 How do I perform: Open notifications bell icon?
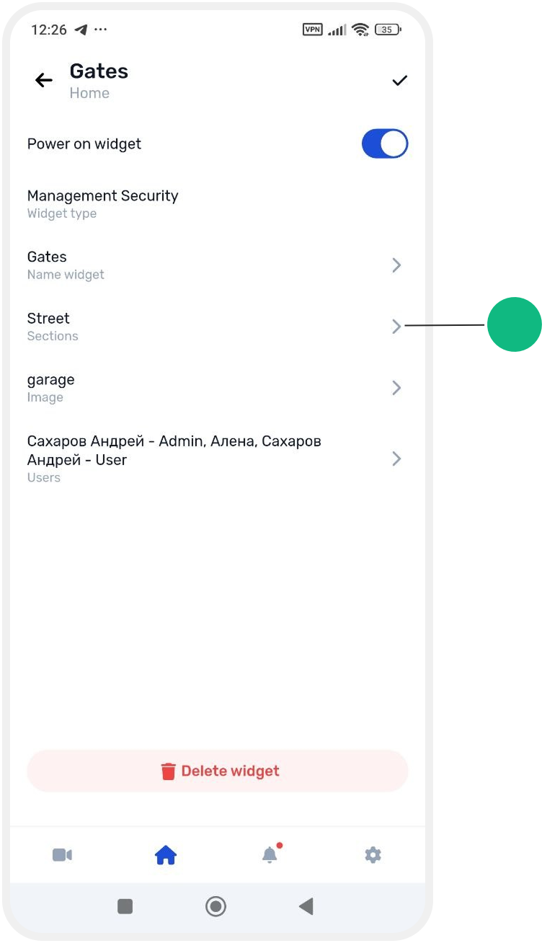coord(270,854)
